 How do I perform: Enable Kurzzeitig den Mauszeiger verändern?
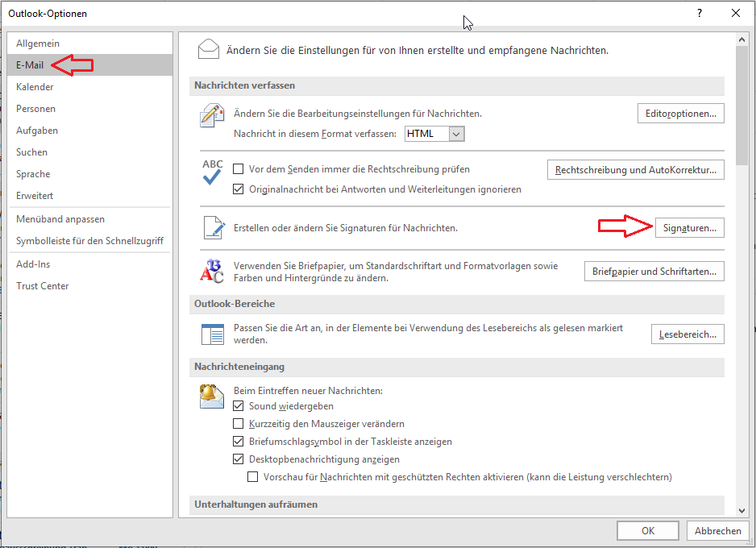pos(239,424)
